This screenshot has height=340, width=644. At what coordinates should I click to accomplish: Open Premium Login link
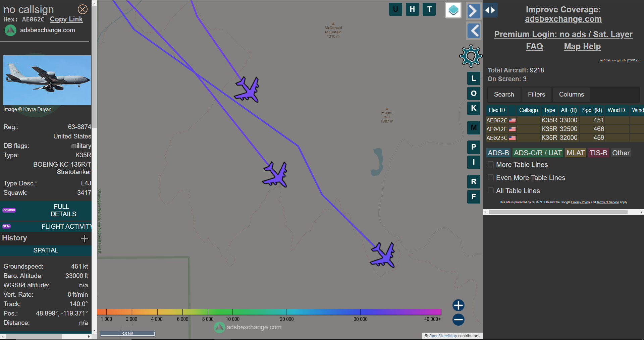(x=563, y=34)
